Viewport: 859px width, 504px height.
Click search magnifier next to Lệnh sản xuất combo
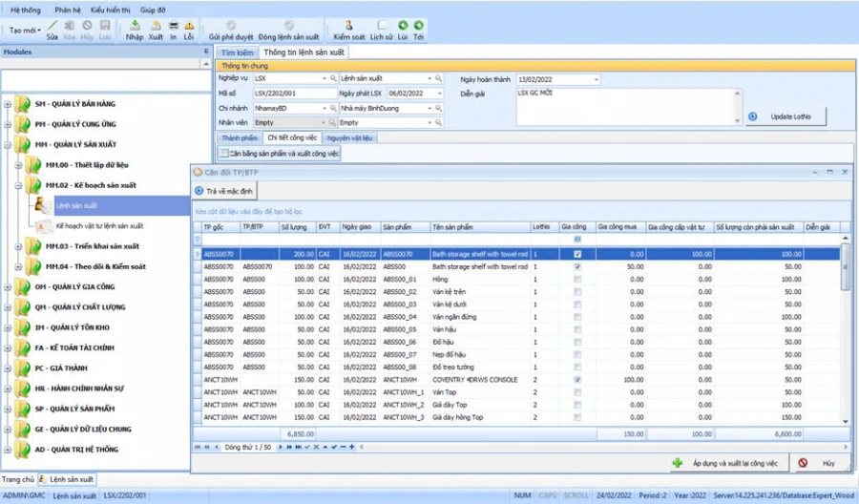[x=438, y=78]
